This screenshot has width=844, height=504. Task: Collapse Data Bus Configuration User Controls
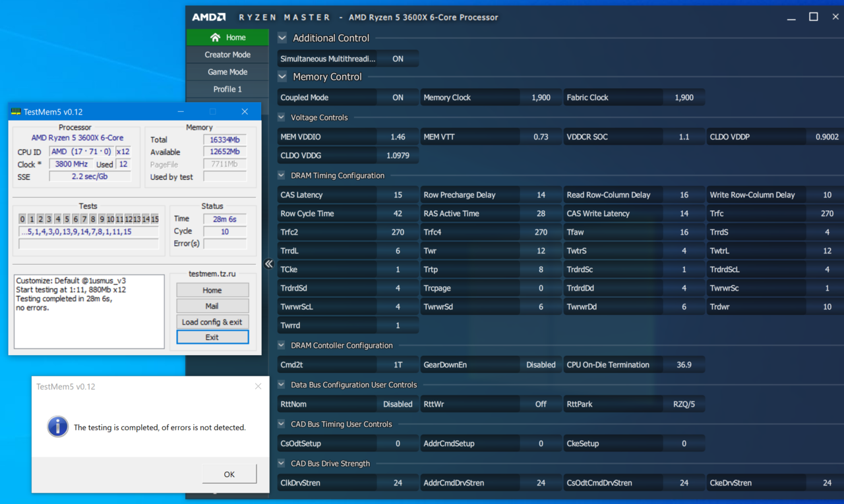[282, 385]
